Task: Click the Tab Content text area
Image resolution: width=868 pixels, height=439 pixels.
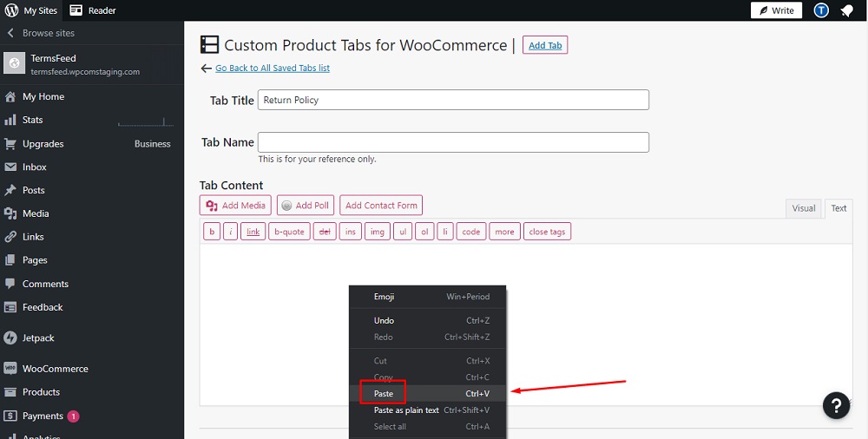Action: pyautogui.click(x=526, y=324)
